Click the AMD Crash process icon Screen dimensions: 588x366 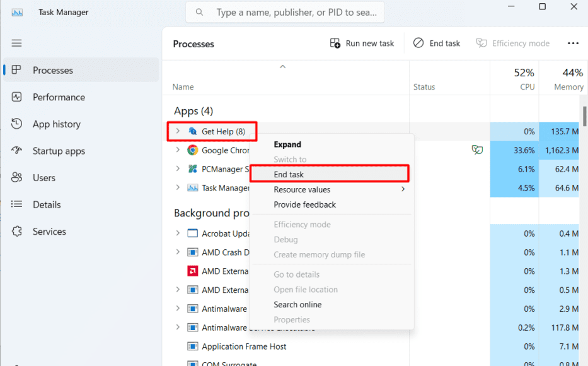click(192, 252)
